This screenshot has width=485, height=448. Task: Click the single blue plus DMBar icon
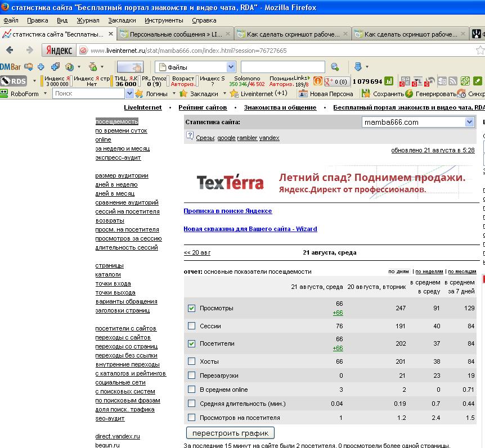(41, 66)
